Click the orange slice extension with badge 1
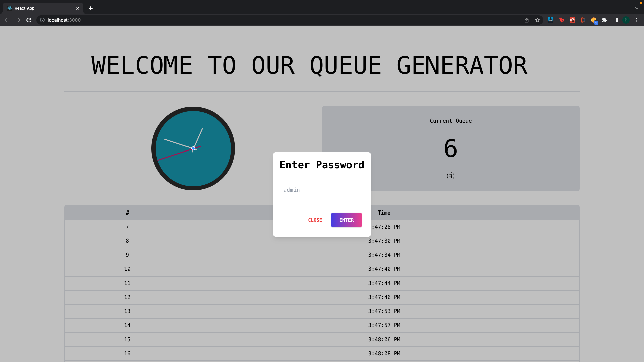 point(594,20)
